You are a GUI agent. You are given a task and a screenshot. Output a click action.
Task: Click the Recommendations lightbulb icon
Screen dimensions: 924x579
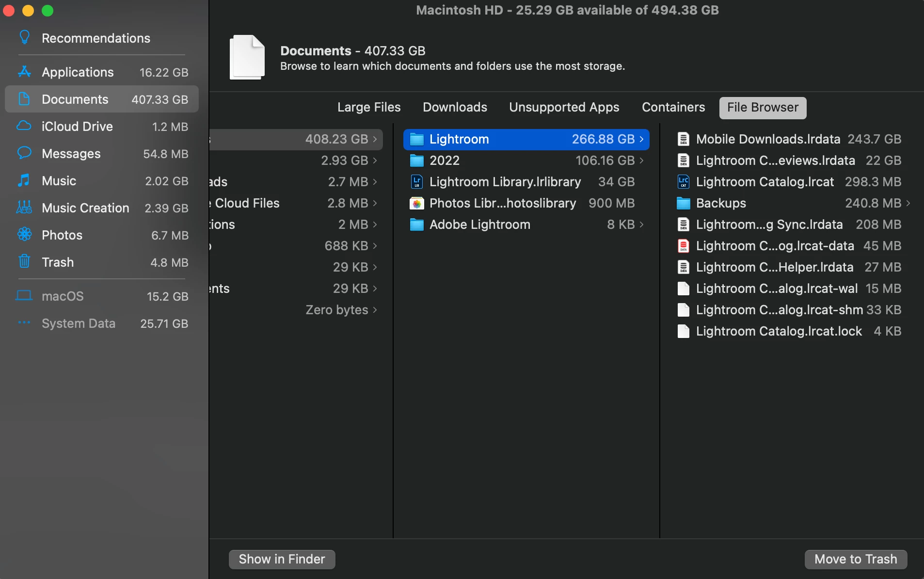(24, 38)
